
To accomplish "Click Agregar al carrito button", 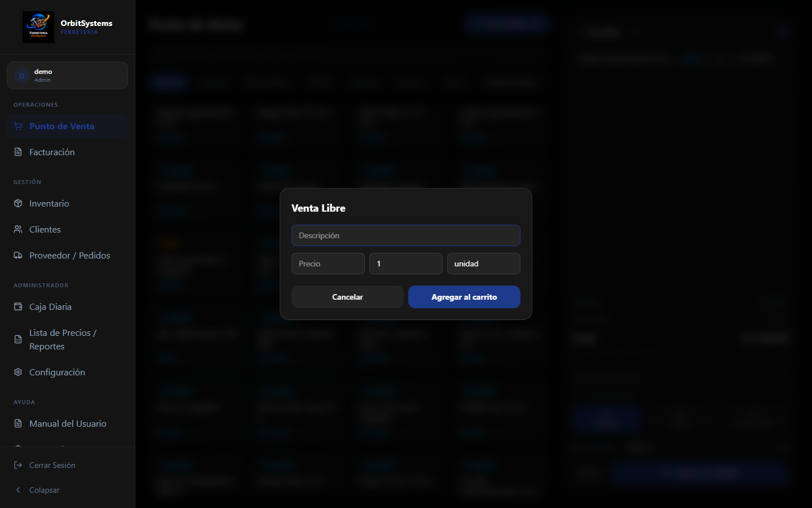I will point(464,297).
